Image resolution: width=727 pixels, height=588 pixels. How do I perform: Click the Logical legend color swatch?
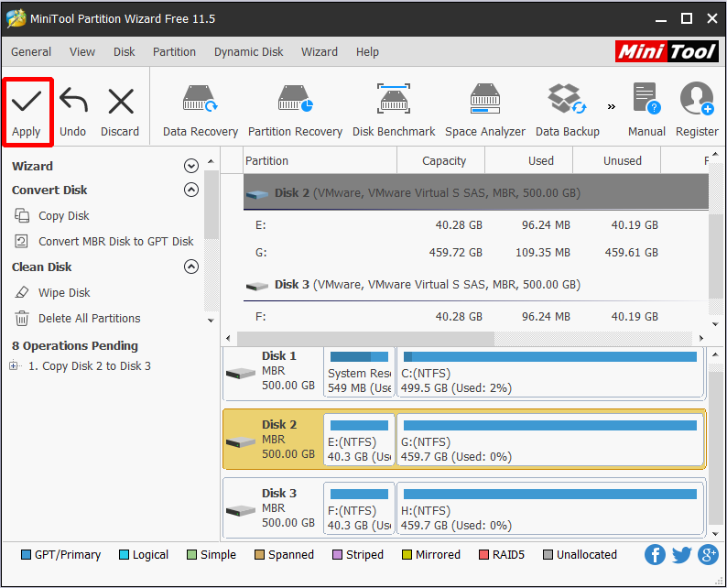[124, 555]
